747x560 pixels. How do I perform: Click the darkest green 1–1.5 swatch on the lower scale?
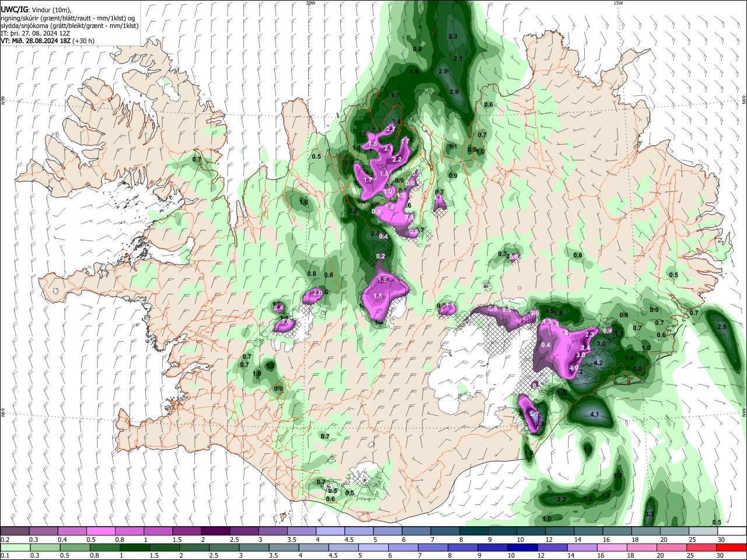pyautogui.click(x=134, y=547)
